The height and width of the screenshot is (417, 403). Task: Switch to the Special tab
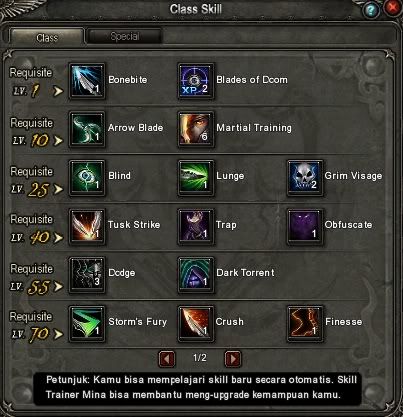(124, 36)
